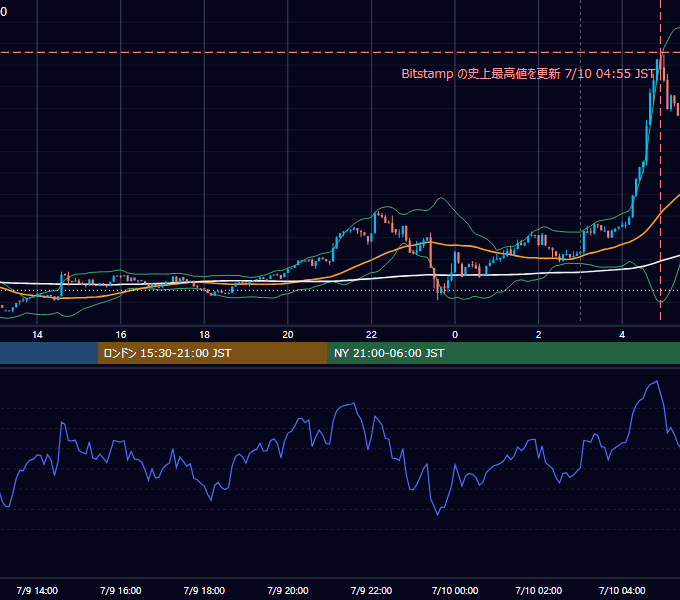Click the oscillator peak near 04:55
This screenshot has width=680, height=600.
(x=657, y=382)
